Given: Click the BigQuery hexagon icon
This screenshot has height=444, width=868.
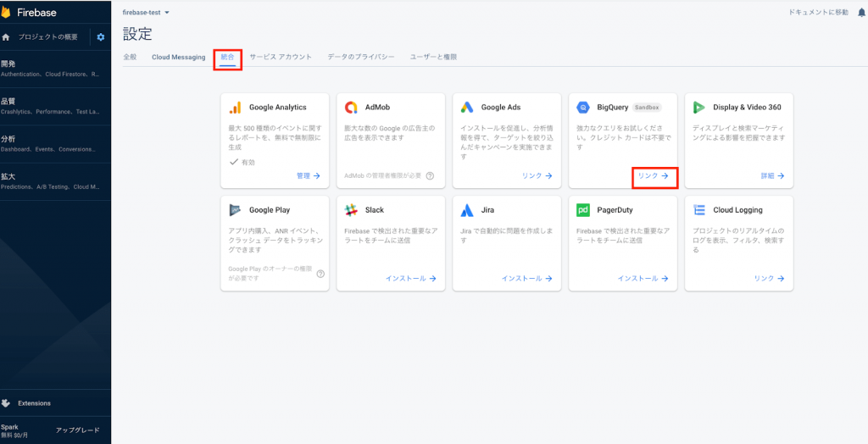Looking at the screenshot, I should click(x=583, y=108).
